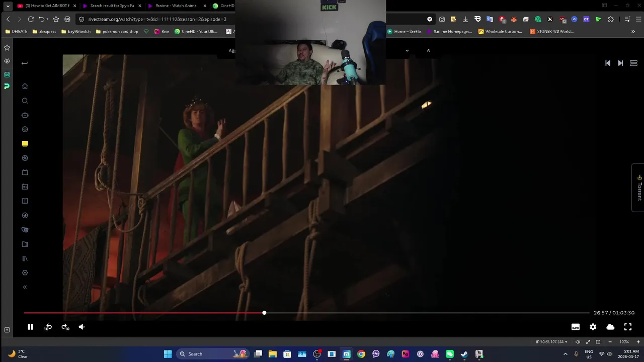
Task: Open browser main menu
Action: [638, 19]
